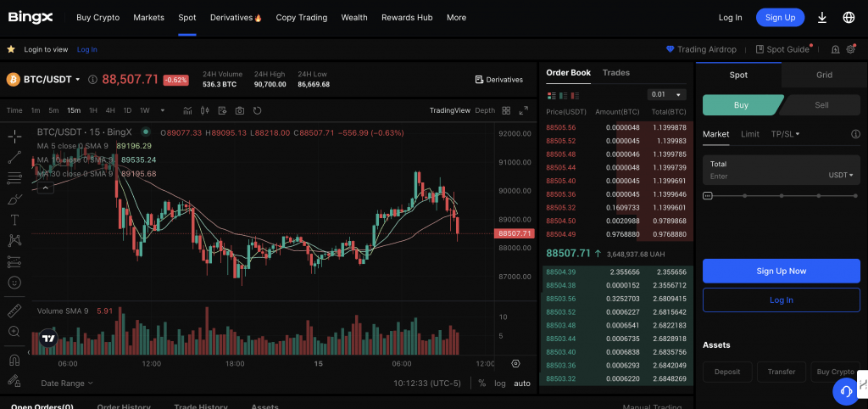Viewport: 868px width, 409px height.
Task: Switch to multi-chart grid layout
Action: tap(506, 110)
